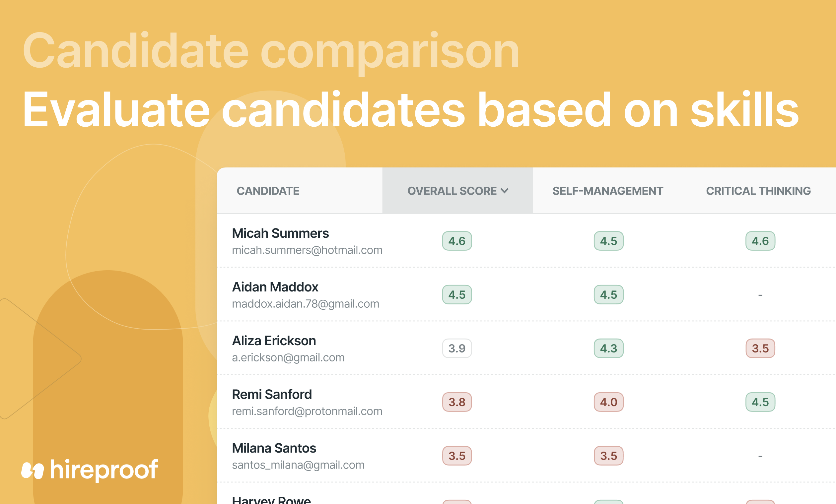The image size is (836, 504).
Task: Click Micah Summers overall score 4.6 badge
Action: click(457, 241)
